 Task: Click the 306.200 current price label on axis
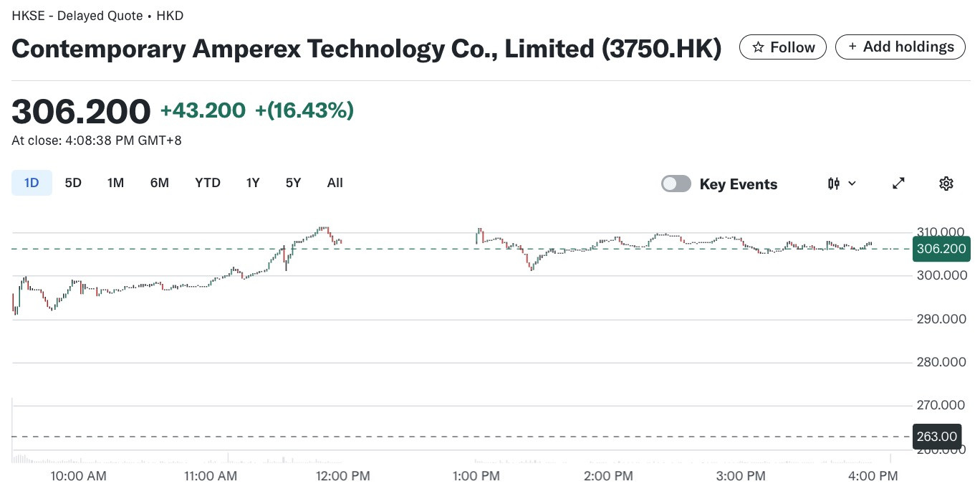(x=941, y=249)
